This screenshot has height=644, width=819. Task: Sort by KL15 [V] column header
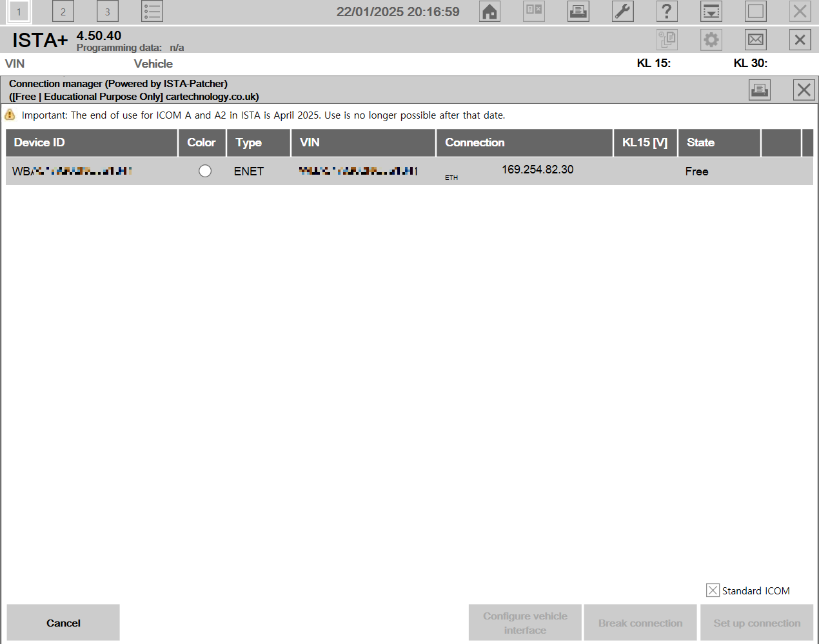tap(646, 142)
